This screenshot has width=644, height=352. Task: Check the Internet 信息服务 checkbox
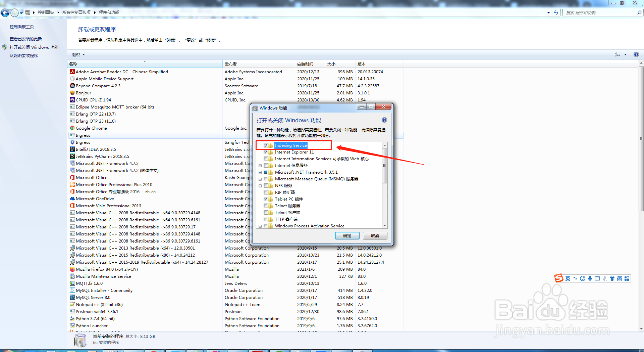point(266,166)
